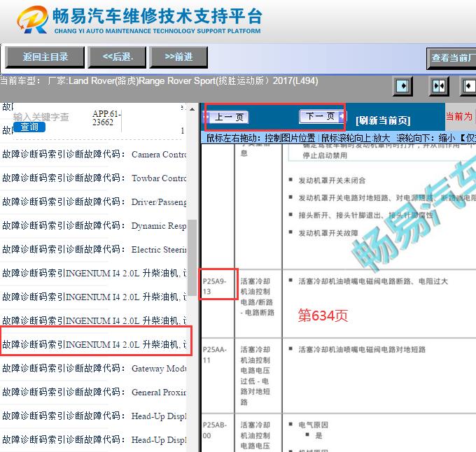The height and width of the screenshot is (452, 476).
Task: Go to previous page with 上一页
Action: tap(226, 117)
